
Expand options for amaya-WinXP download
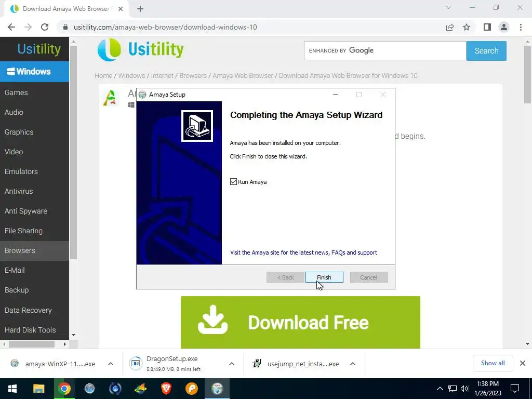click(111, 364)
